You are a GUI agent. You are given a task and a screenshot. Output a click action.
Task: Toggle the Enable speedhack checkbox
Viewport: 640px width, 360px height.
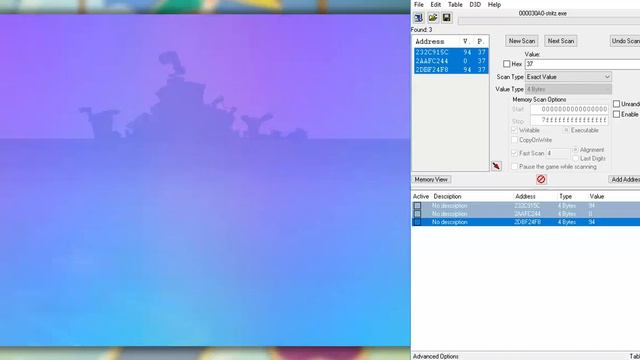616,114
